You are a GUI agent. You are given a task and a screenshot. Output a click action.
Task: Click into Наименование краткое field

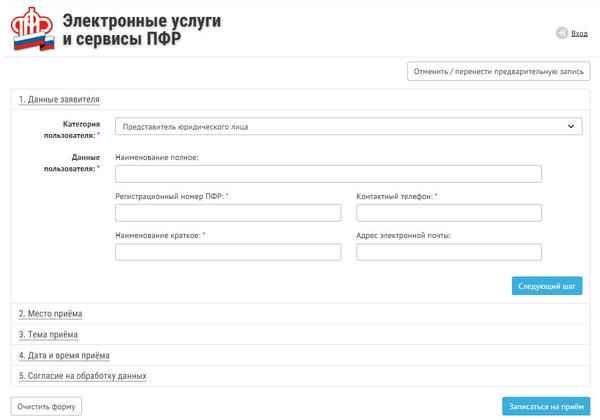[x=228, y=252]
